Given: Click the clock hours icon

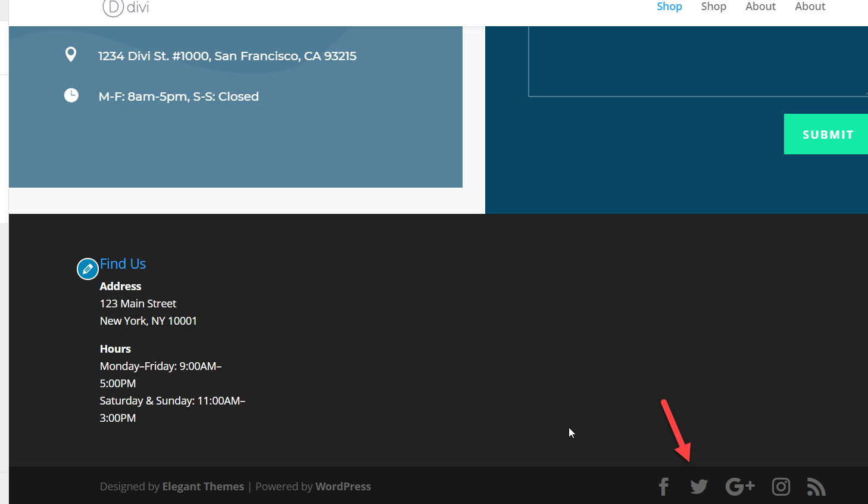Looking at the screenshot, I should point(71,95).
